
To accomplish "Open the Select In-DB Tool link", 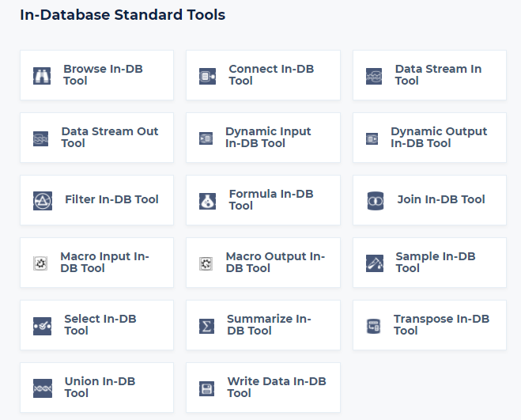I will [x=100, y=325].
